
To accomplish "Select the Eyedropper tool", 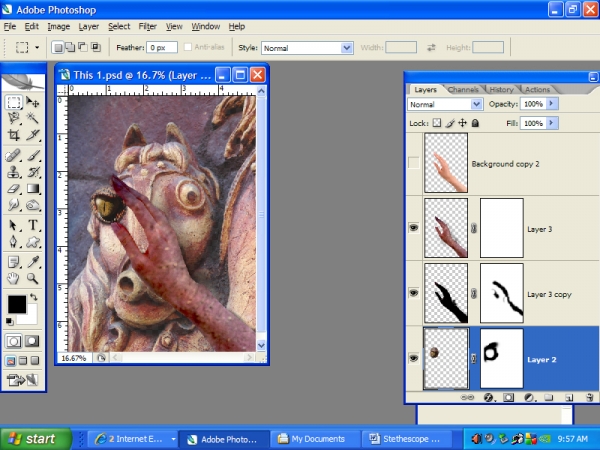I will click(33, 262).
